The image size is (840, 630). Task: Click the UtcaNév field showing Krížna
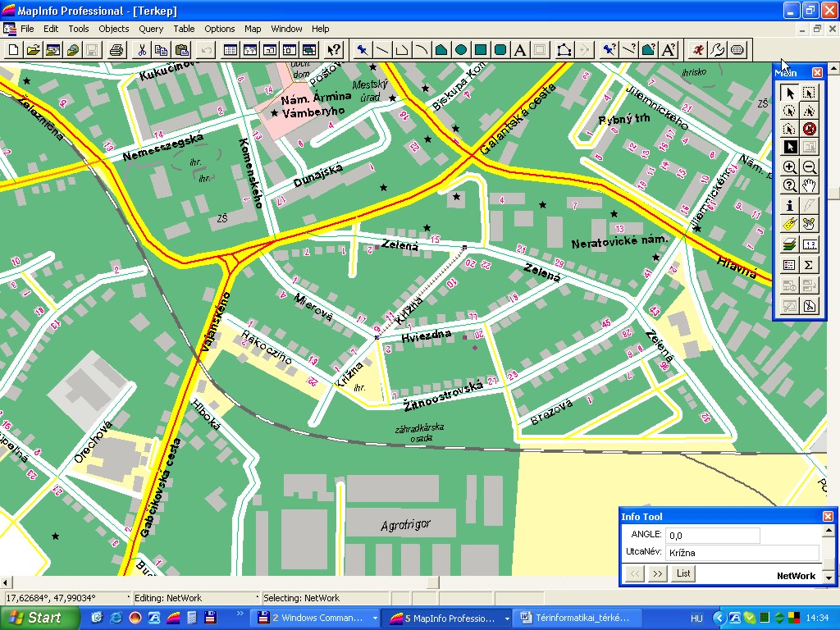(742, 553)
